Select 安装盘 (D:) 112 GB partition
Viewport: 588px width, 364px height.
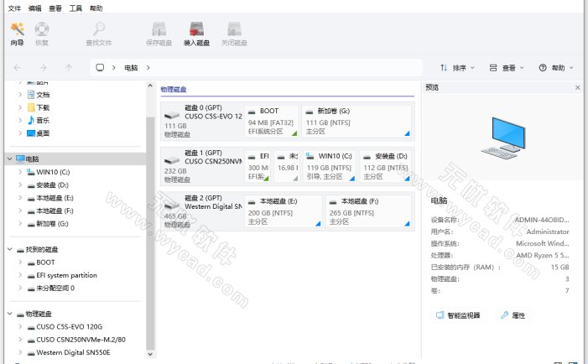[x=386, y=166]
